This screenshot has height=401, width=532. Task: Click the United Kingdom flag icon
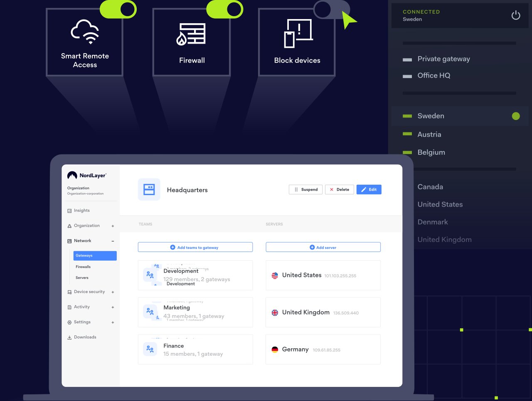tap(275, 313)
